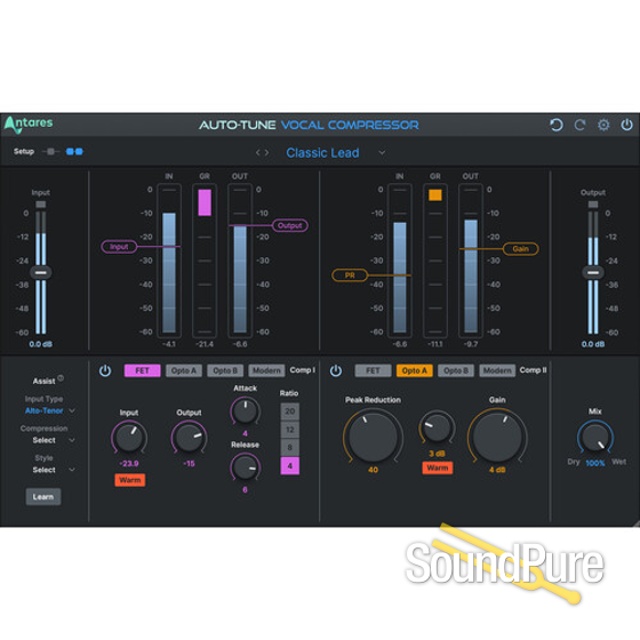Image resolution: width=640 pixels, height=640 pixels.
Task: Open the Input Type Alto-Tenor dropdown
Action: (x=50, y=409)
